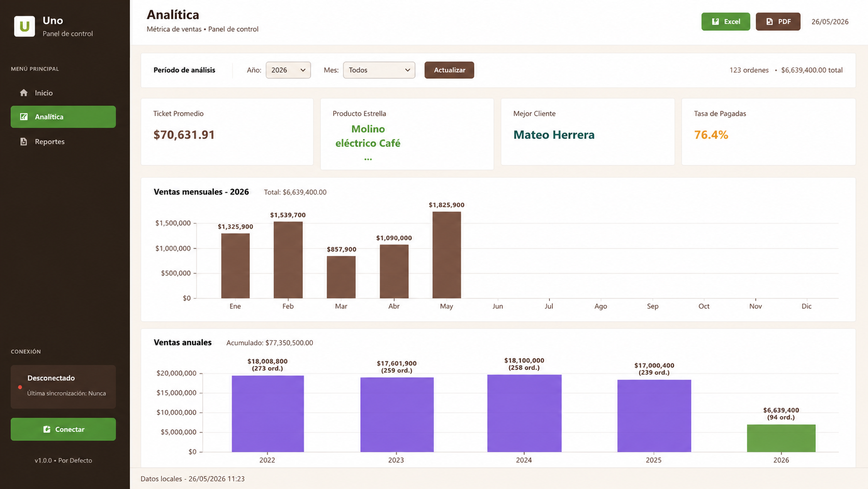Click the Ventas mensuales - 2026 heading
The image size is (868, 489).
[201, 192]
